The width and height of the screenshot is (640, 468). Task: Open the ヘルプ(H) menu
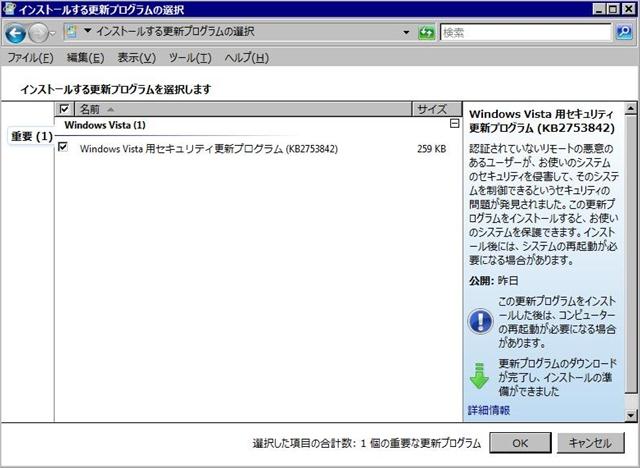pyautogui.click(x=247, y=58)
